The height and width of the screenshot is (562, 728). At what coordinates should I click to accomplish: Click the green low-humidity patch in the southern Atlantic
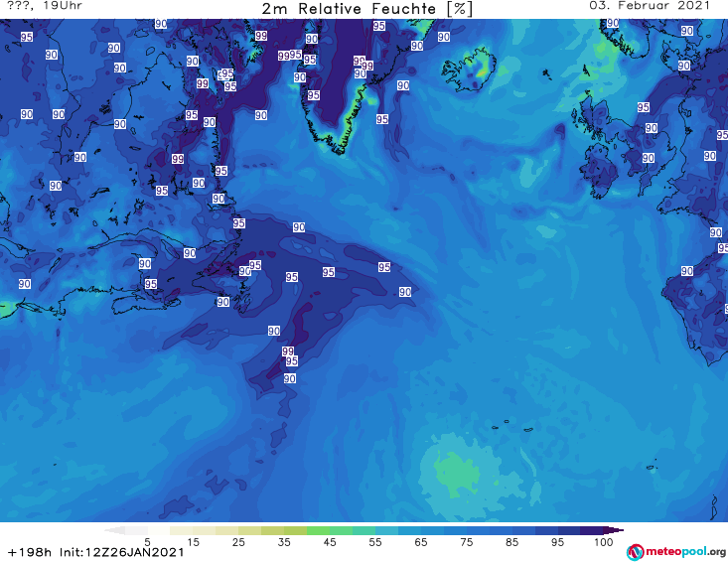[x=457, y=471]
